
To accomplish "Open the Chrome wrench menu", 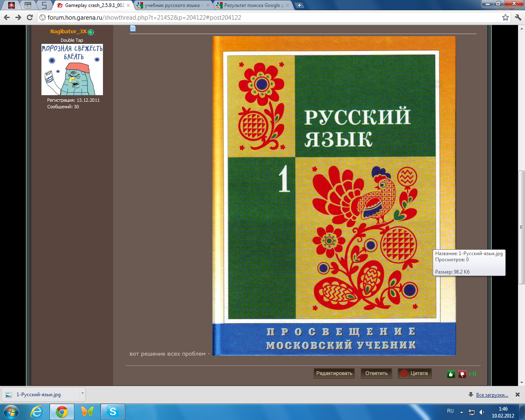I will [x=518, y=17].
